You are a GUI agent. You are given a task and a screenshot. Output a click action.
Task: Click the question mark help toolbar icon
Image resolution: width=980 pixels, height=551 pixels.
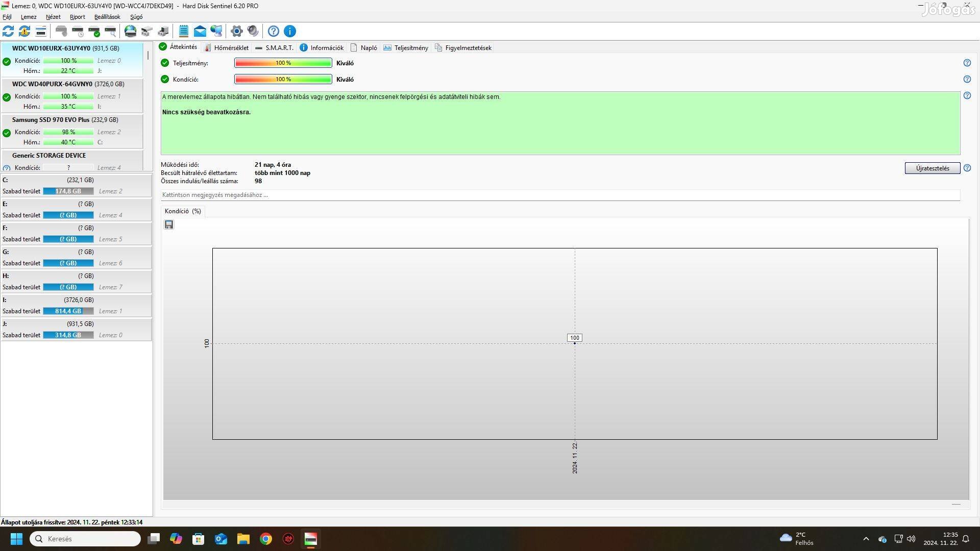tap(274, 31)
